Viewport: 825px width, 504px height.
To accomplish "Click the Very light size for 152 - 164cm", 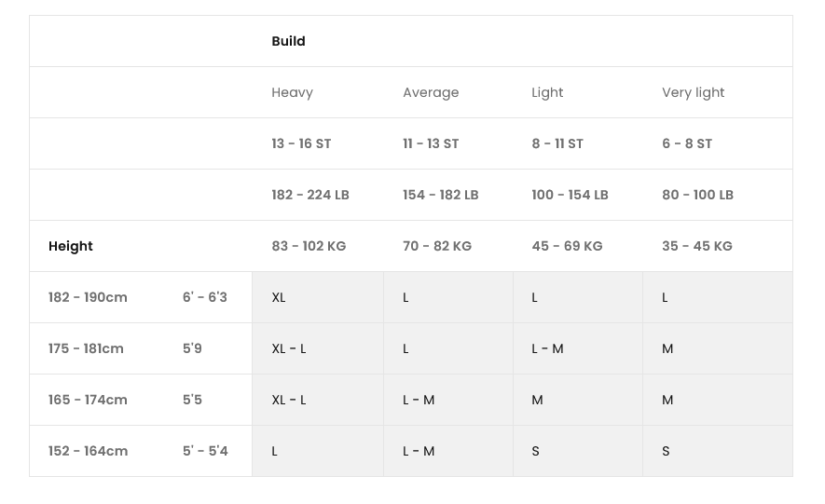I will pyautogui.click(x=666, y=451).
